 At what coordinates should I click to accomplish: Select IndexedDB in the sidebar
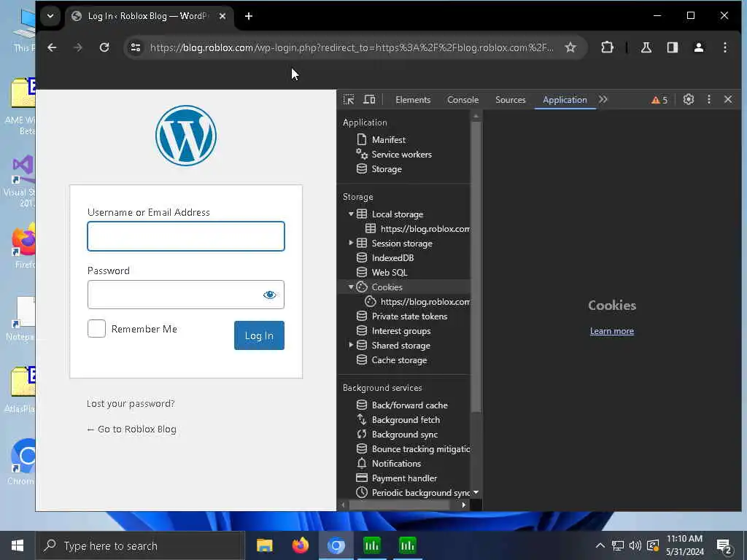(x=392, y=258)
